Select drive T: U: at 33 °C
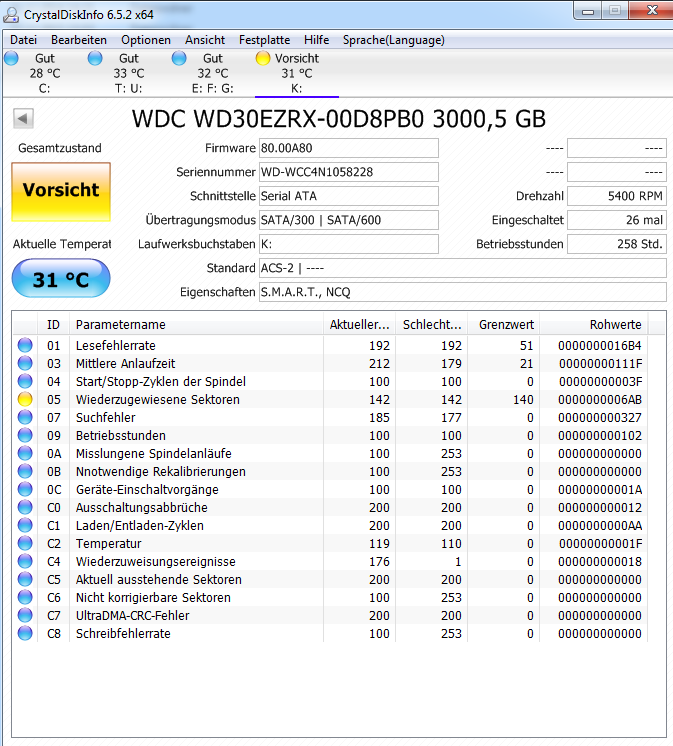 point(128,73)
